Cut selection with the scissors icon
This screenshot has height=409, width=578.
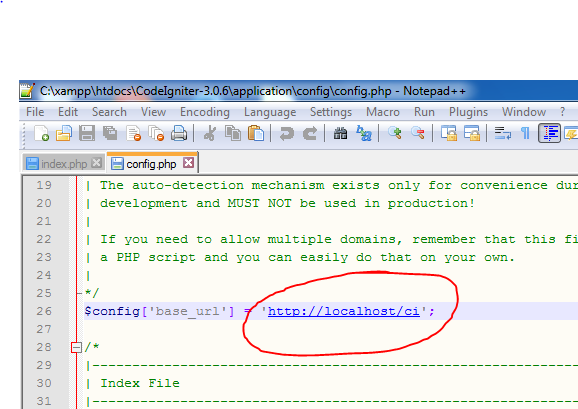pyautogui.click(x=210, y=133)
